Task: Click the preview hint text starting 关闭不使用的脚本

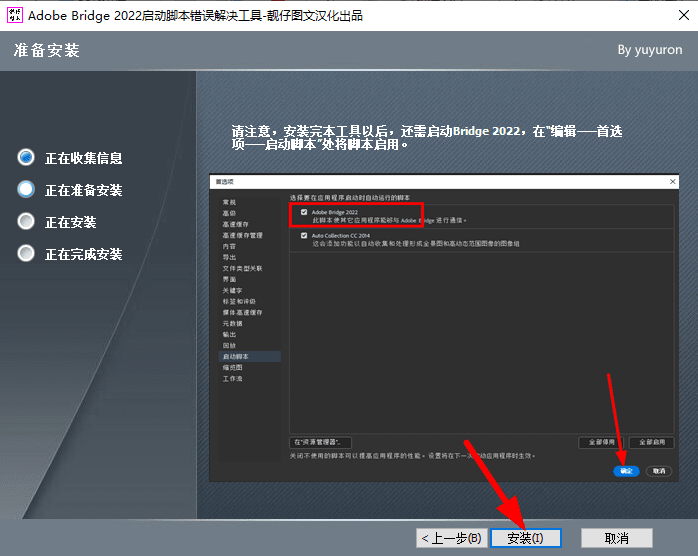Action: (x=412, y=456)
